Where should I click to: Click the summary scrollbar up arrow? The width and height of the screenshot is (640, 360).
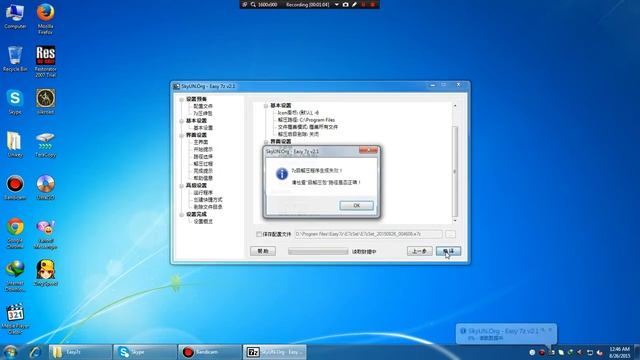click(455, 106)
